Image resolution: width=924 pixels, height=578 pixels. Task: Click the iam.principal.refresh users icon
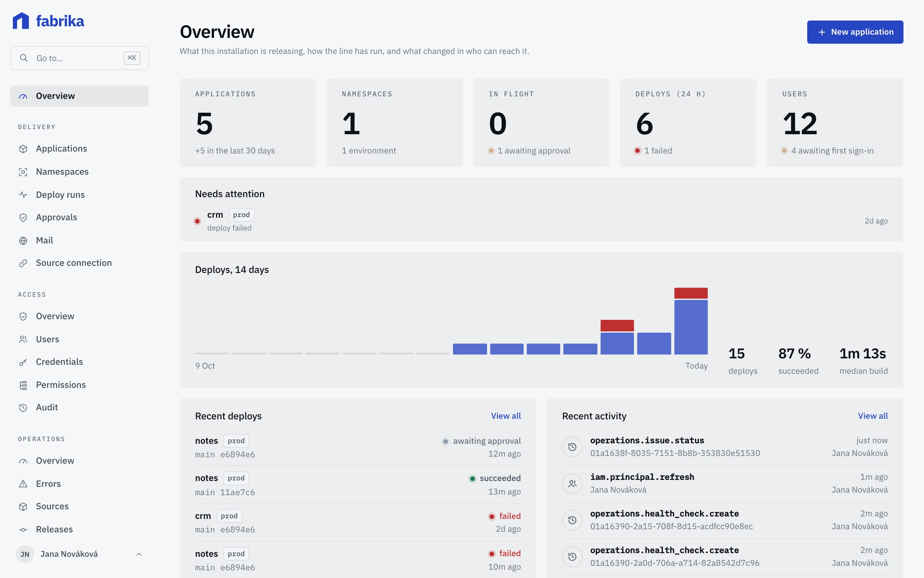572,483
